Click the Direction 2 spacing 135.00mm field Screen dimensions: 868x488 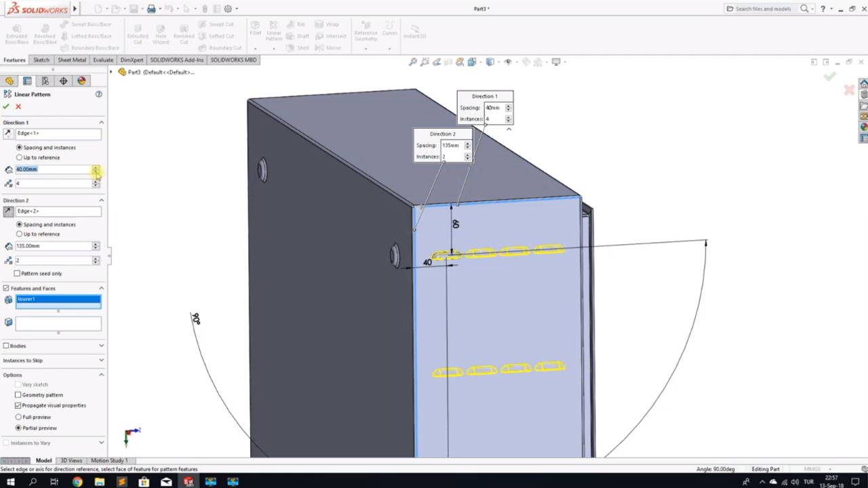(53, 246)
